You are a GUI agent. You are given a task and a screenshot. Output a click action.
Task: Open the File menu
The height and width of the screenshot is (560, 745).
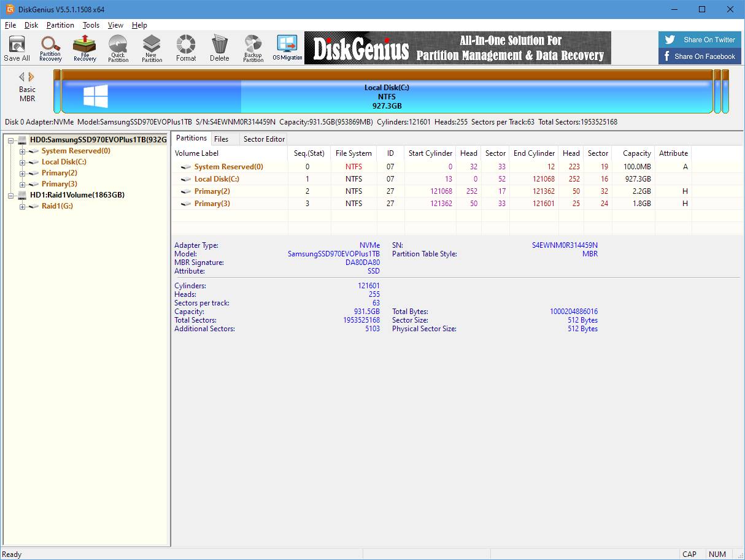coord(10,25)
